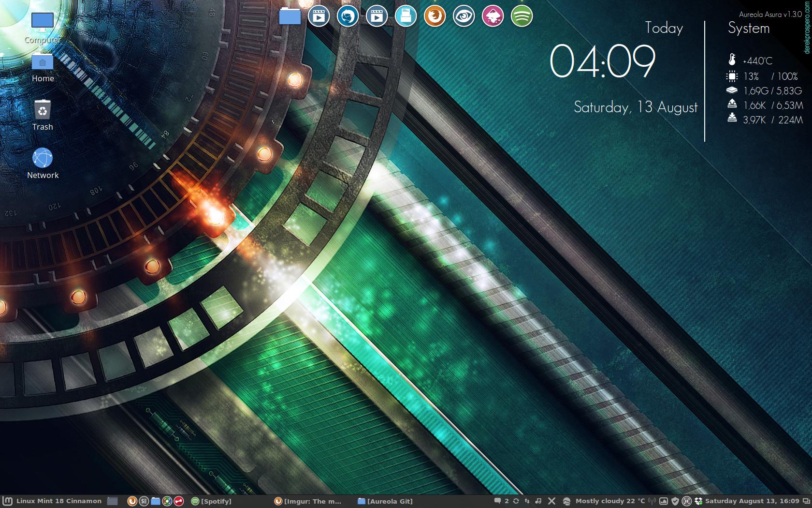Select the Home folder desktop icon
Screen dimensions: 812x508
click(x=43, y=68)
